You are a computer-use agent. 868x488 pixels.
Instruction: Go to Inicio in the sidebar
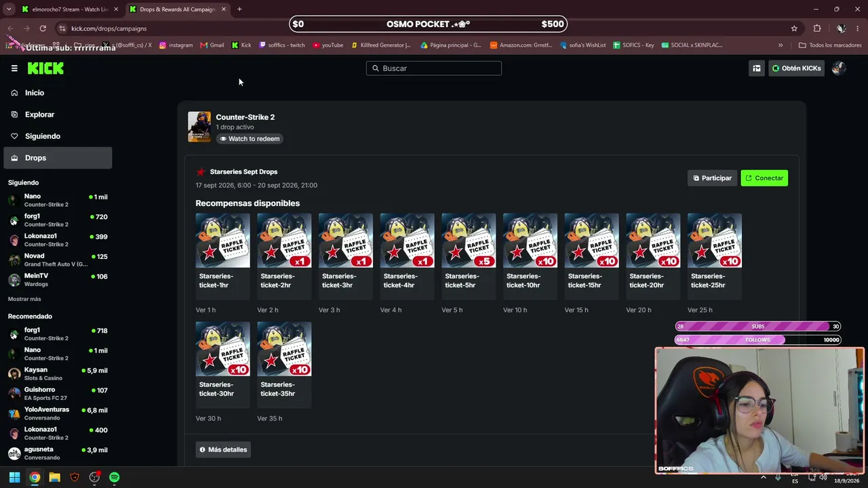click(x=58, y=93)
